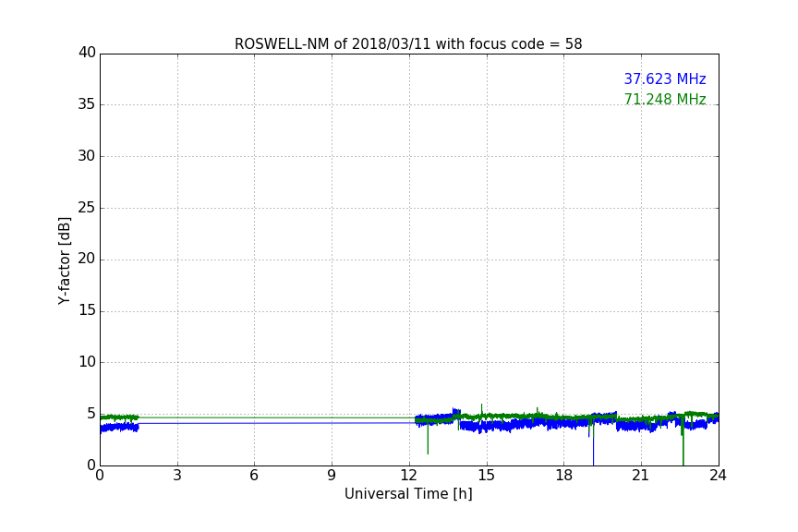The height and width of the screenshot is (532, 798).
Task: Click the x-axis tick label '9'
Action: point(332,476)
